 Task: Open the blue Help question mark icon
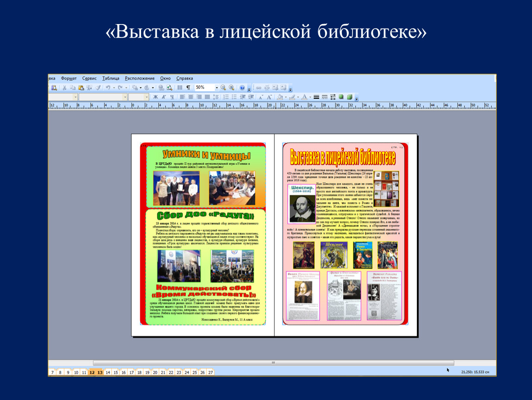[242, 87]
